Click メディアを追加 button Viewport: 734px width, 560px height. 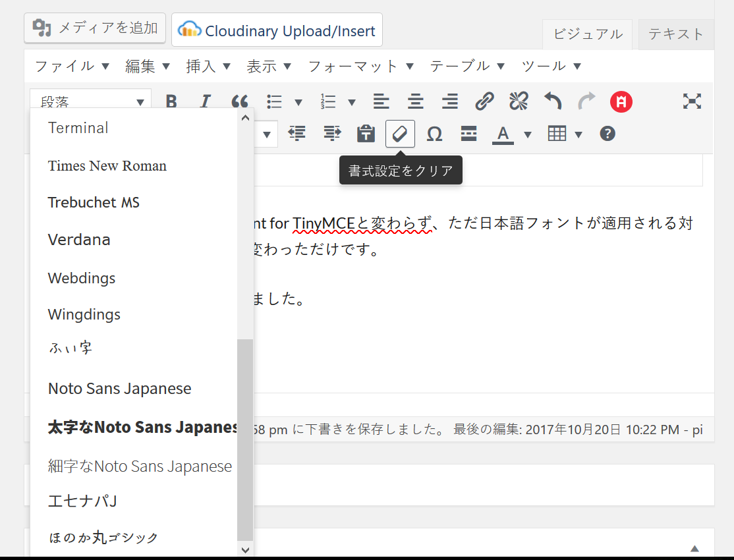pyautogui.click(x=95, y=28)
